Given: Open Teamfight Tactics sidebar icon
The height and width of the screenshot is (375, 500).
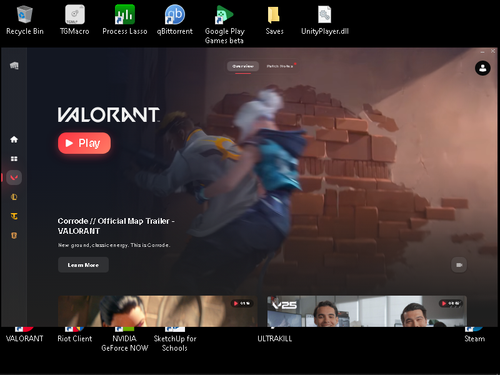Looking at the screenshot, I should (x=14, y=216).
